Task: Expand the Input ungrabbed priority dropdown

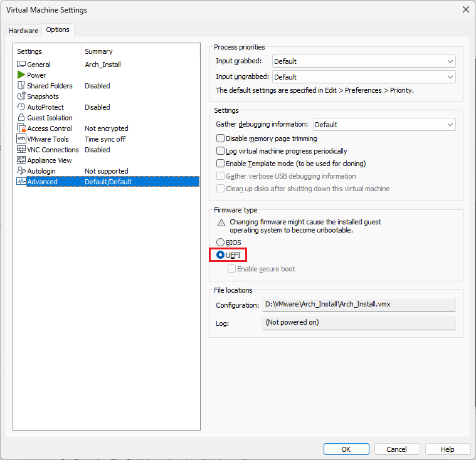Action: [364, 77]
